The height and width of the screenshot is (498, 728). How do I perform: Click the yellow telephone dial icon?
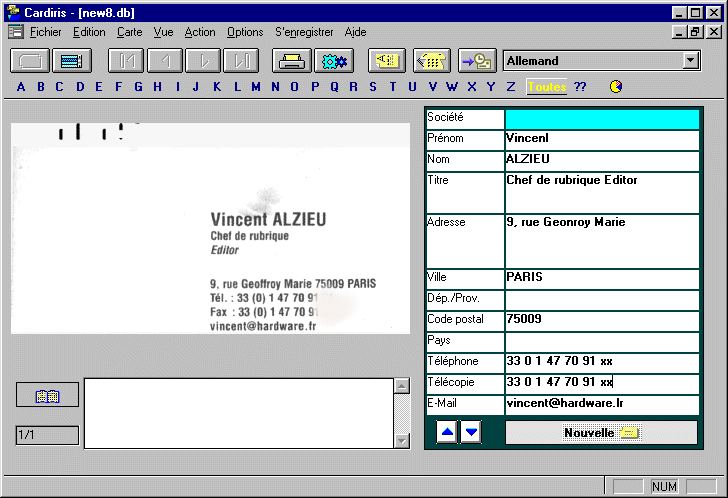[431, 61]
